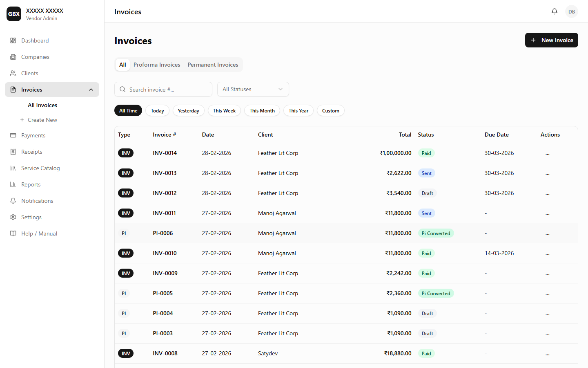The image size is (588, 368).
Task: Click the INV type badge of INV-0009
Action: (126, 273)
